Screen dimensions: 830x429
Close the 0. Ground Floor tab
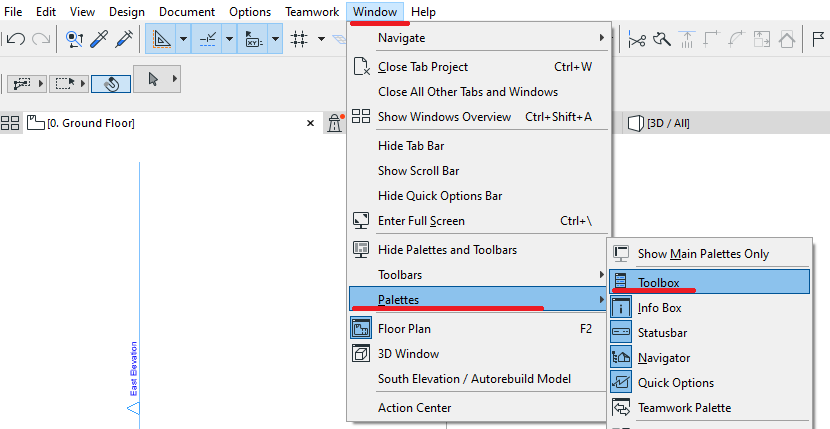click(x=310, y=123)
